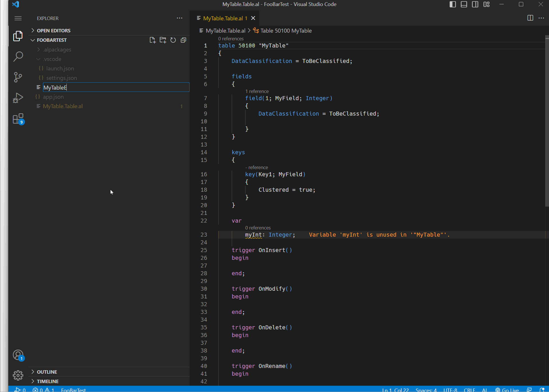Toggle the Panel visibility
The width and height of the screenshot is (549, 392).
click(x=464, y=4)
